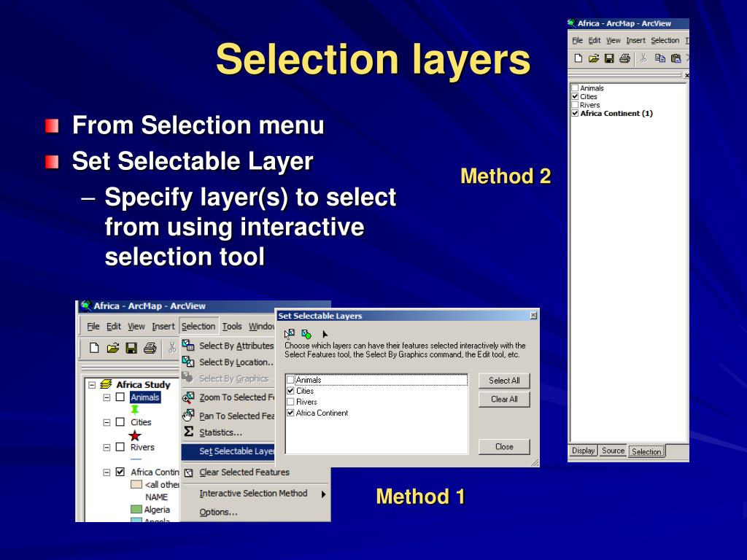The width and height of the screenshot is (747, 560).
Task: Open Selection menu in lower ArcMap window
Action: [x=198, y=326]
